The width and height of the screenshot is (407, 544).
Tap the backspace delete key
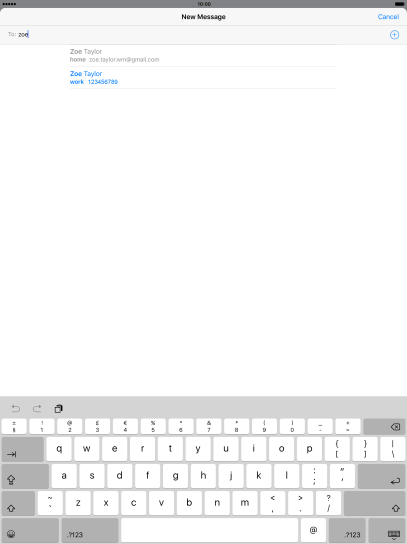[x=384, y=427]
